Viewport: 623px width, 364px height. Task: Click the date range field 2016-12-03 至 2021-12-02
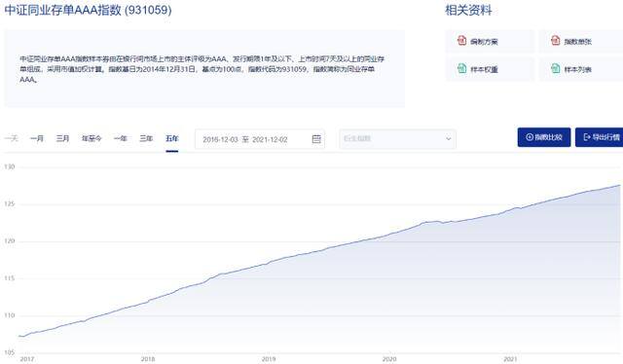[260, 139]
